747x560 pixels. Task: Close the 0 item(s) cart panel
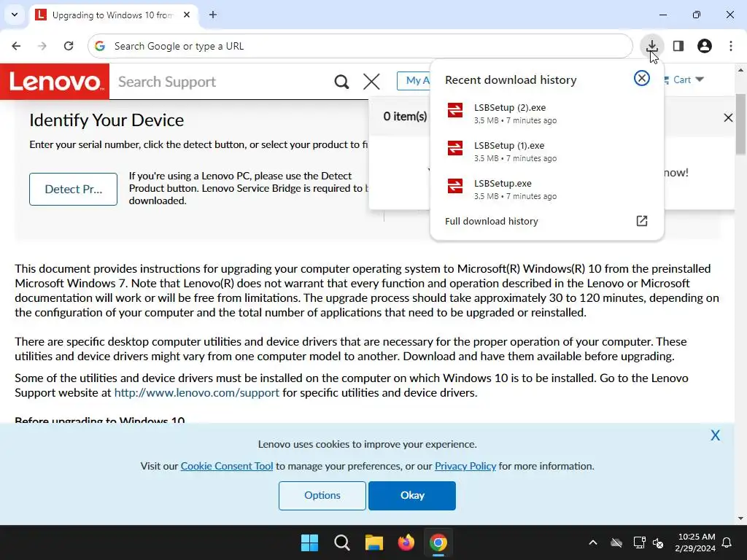point(728,117)
